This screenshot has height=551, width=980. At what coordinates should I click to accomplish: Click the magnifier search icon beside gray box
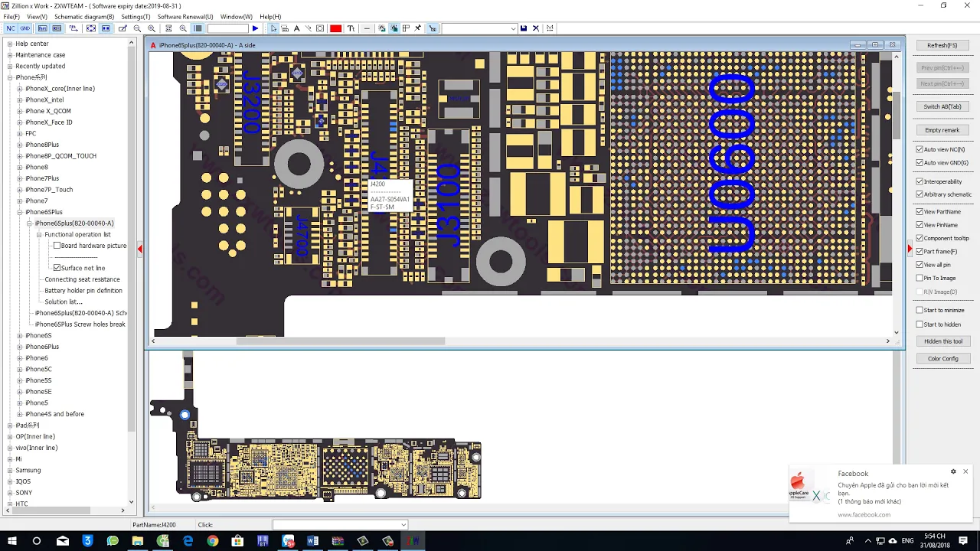tap(183, 28)
